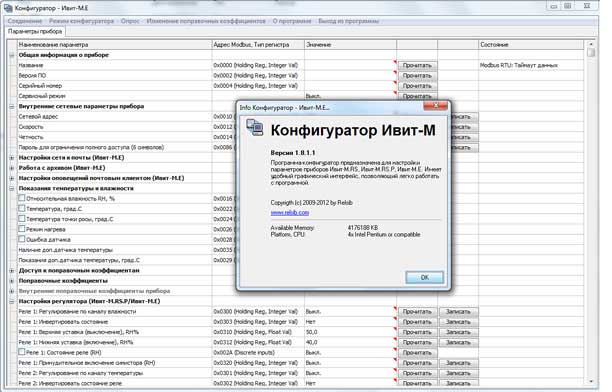
Task: Click OK in the Info dialog
Action: click(424, 277)
